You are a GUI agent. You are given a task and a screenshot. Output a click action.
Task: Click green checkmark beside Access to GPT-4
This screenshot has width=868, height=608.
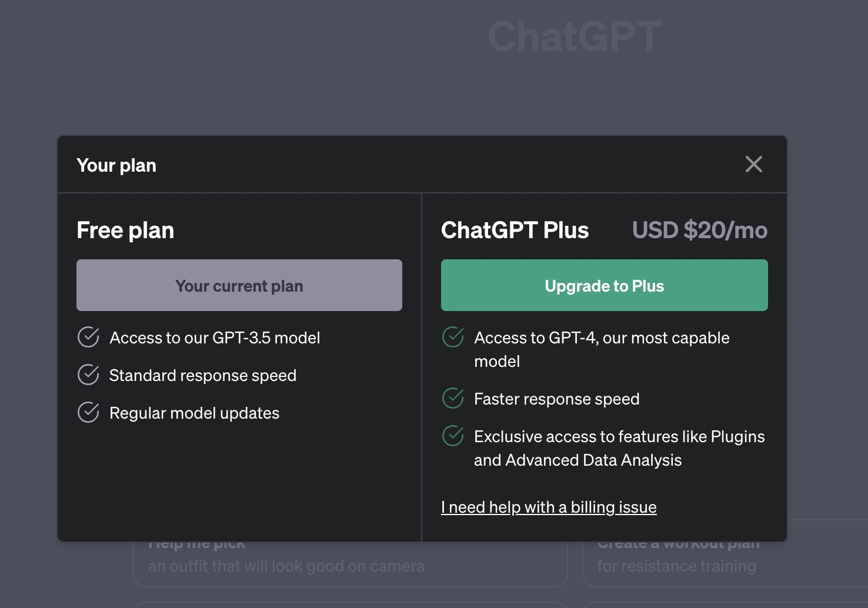click(453, 338)
